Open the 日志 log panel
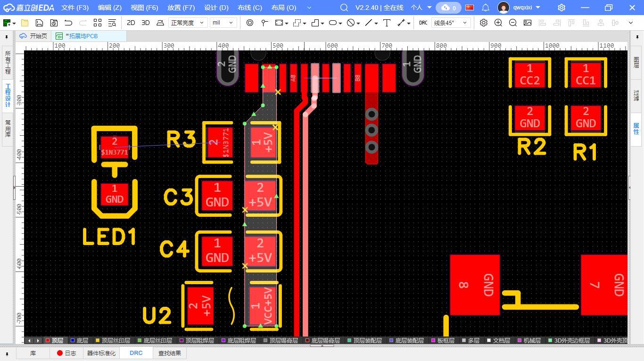The image size is (644, 361). tap(66, 353)
